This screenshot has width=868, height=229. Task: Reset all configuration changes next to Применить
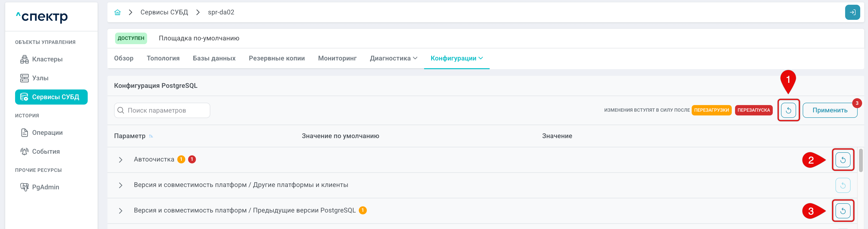coord(788,110)
